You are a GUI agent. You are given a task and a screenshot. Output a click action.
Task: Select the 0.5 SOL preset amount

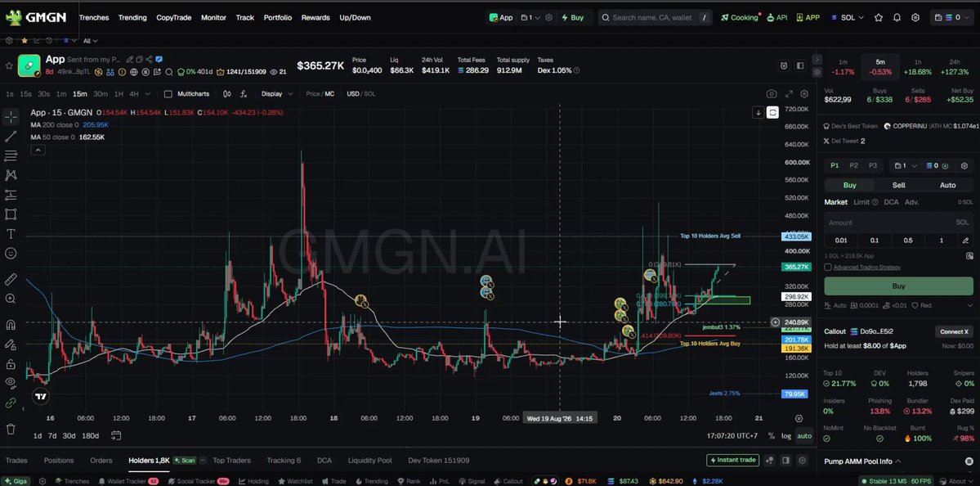[907, 241]
